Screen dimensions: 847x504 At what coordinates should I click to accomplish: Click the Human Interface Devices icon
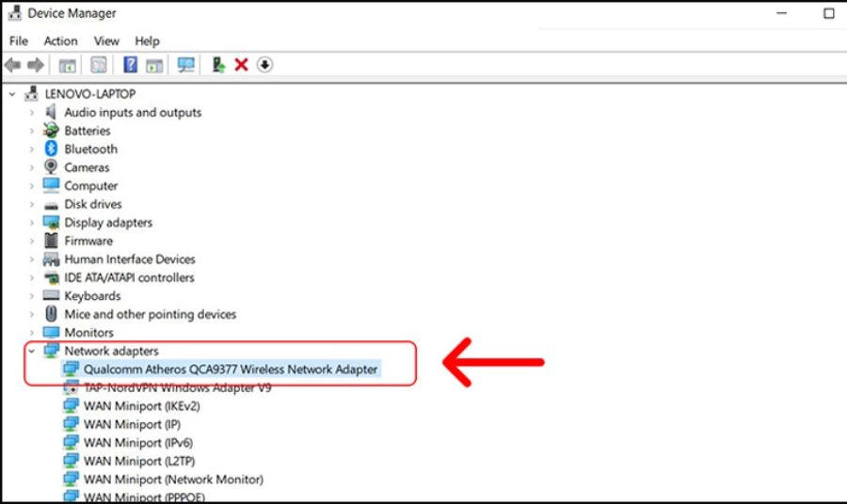[x=51, y=259]
